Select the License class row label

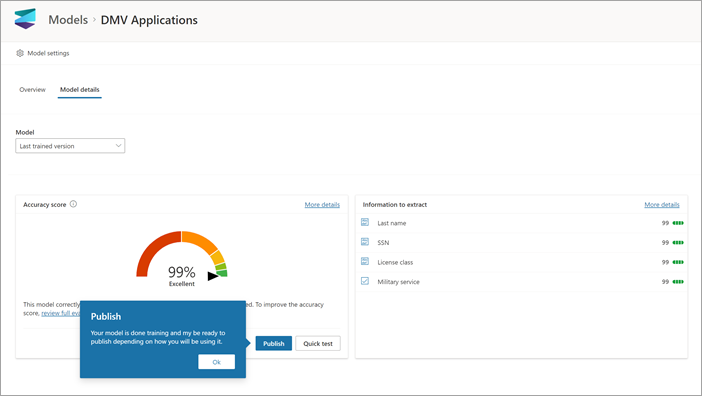point(395,262)
